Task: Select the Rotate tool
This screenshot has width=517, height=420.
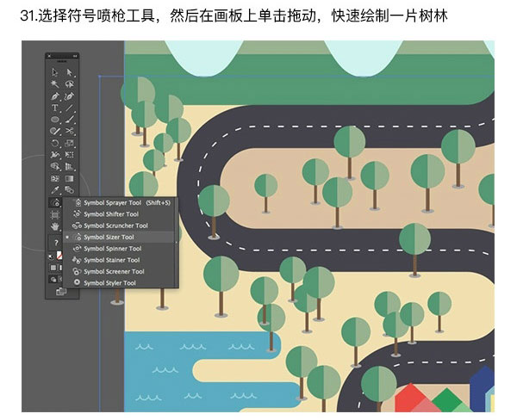Action: pos(55,143)
